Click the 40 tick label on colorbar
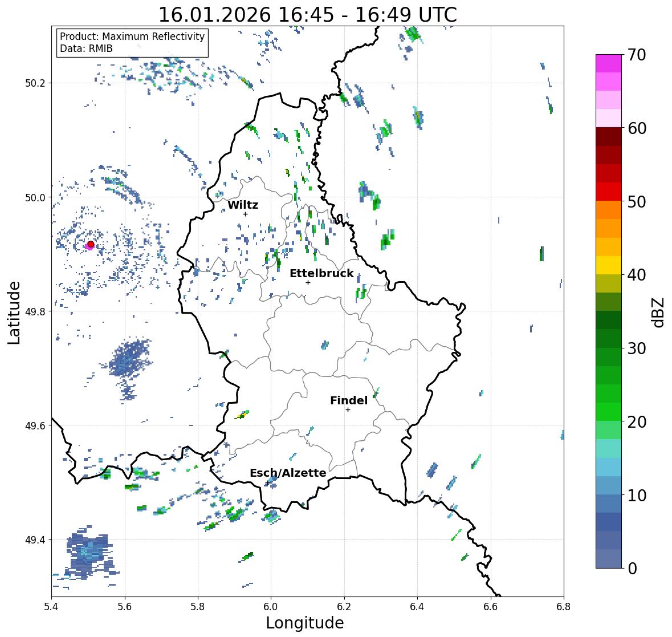672x637 pixels. [x=637, y=275]
